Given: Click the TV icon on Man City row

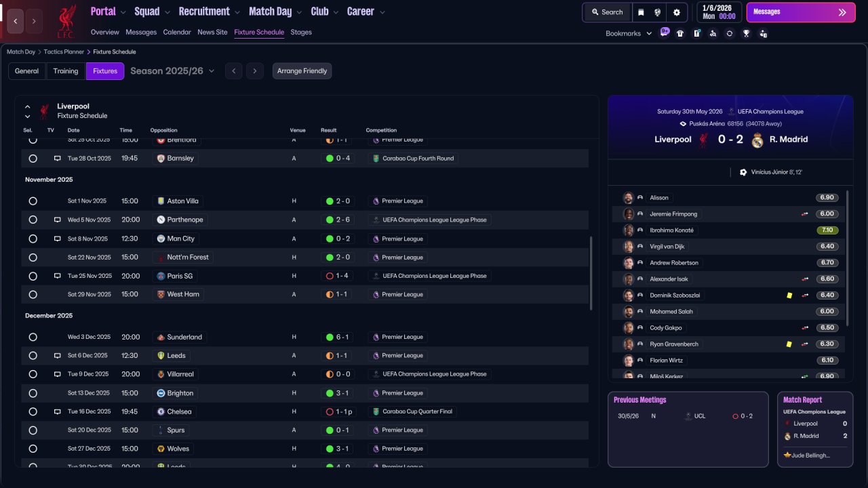Looking at the screenshot, I should pos(58,239).
